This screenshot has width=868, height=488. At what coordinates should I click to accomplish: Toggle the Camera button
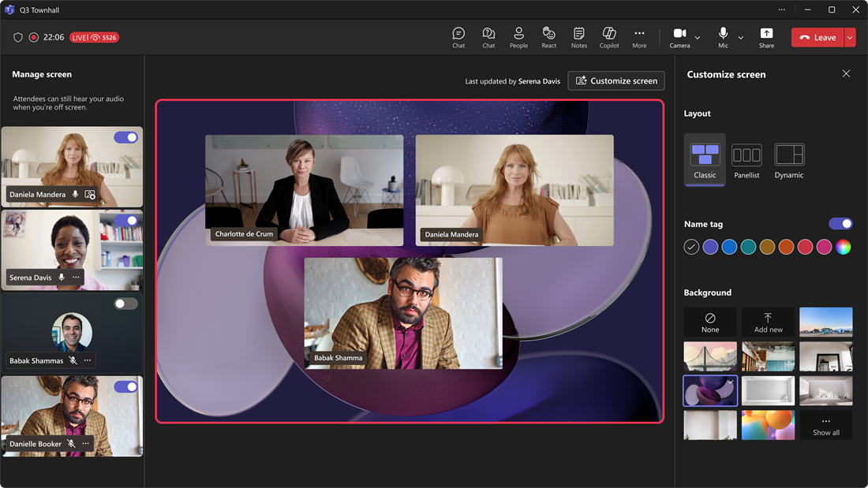(679, 37)
